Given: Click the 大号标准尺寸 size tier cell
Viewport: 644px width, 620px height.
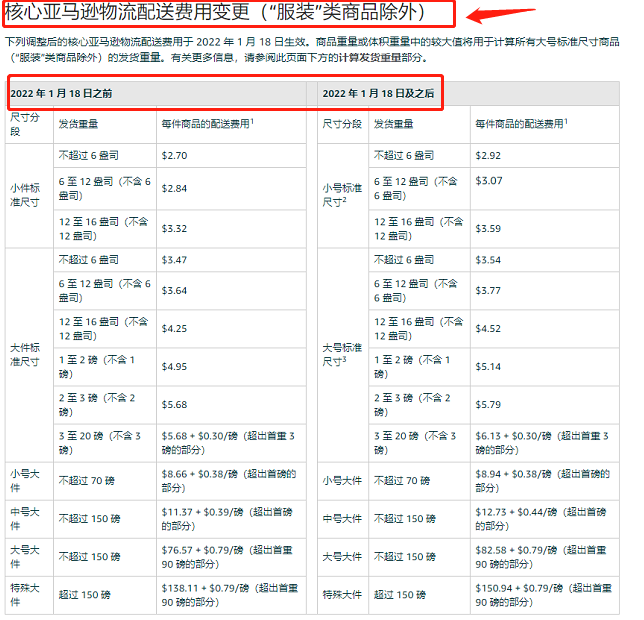Looking at the screenshot, I should [343, 355].
